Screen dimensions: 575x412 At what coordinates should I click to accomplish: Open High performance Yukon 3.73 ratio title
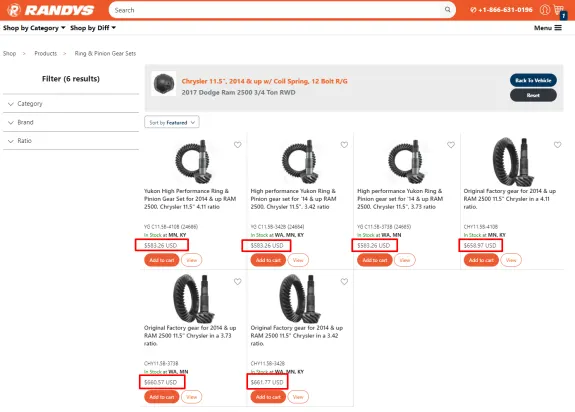(400, 199)
